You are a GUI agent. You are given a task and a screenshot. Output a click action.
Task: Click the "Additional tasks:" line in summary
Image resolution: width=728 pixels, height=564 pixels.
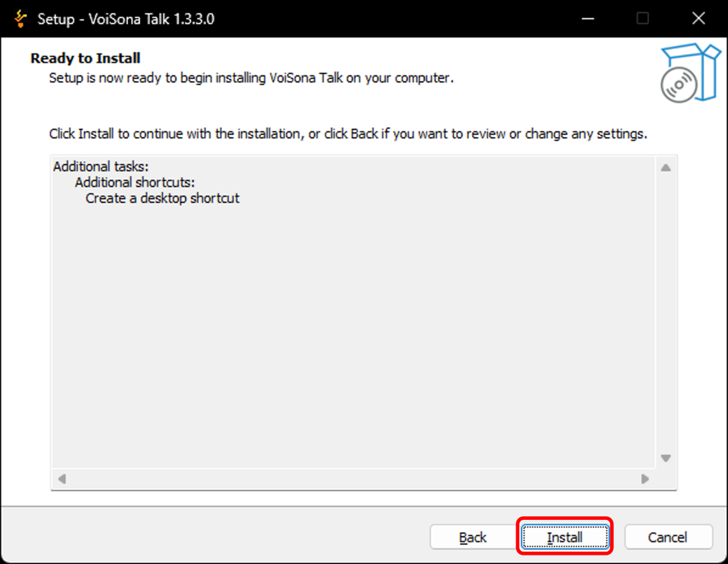tap(100, 167)
